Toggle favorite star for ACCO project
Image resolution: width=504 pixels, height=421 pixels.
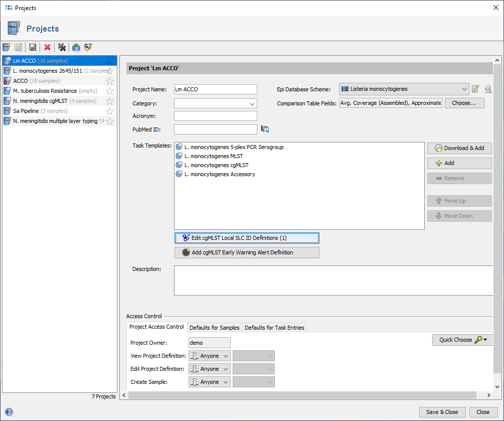110,81
